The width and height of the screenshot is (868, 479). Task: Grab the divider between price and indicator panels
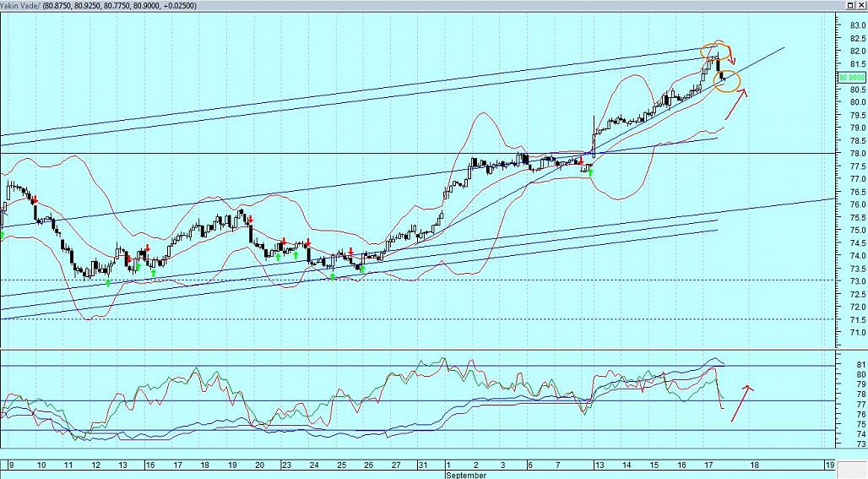pyautogui.click(x=422, y=349)
